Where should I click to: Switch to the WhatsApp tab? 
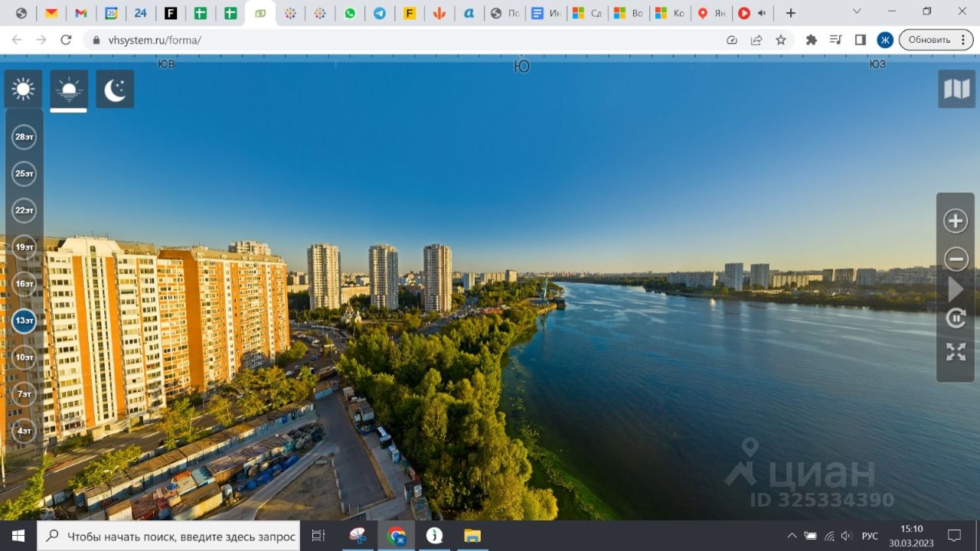[x=350, y=13]
